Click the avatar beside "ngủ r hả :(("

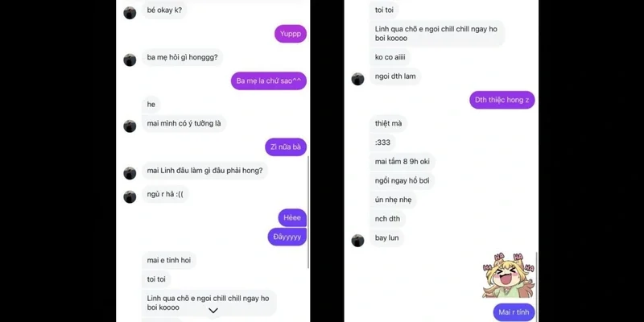[x=130, y=196]
